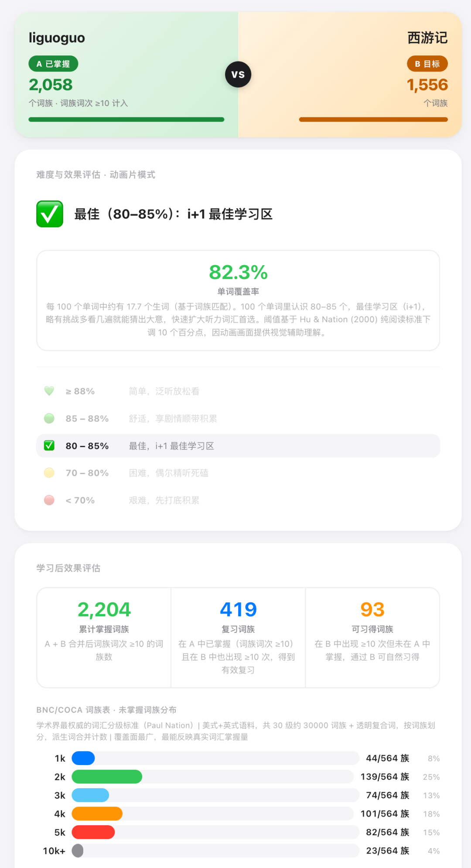Click the 'B 目标' orange badge
The height and width of the screenshot is (868, 471).
[427, 64]
